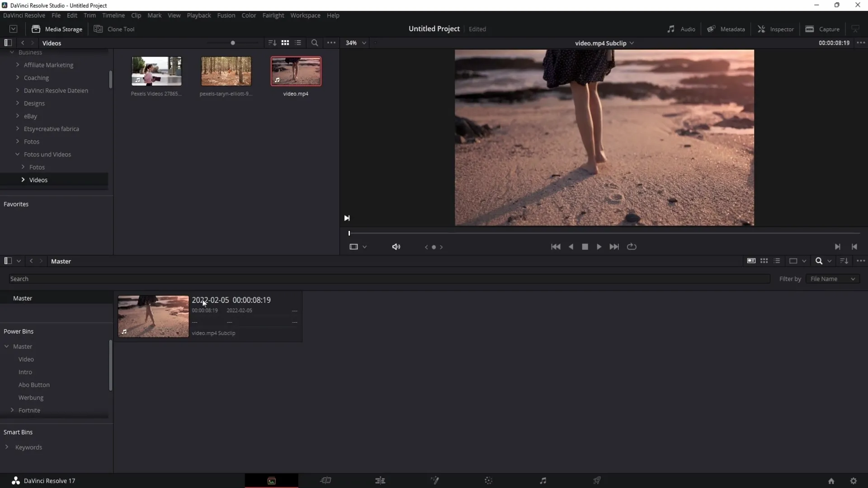Toggle play button in viewer
Screen dimensions: 868x488
(599, 246)
